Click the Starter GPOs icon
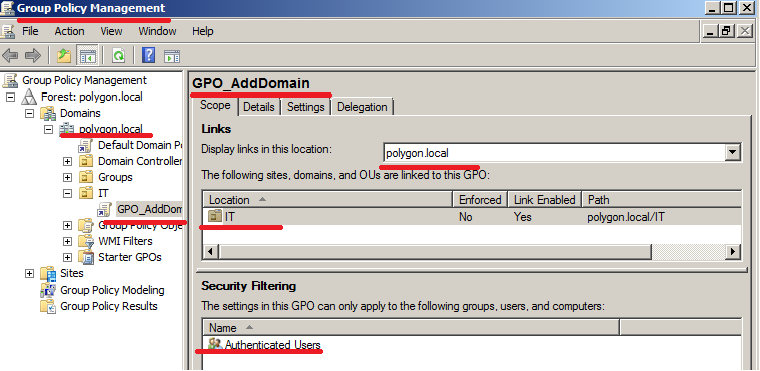Viewport: 760px width, 371px height. 86,257
